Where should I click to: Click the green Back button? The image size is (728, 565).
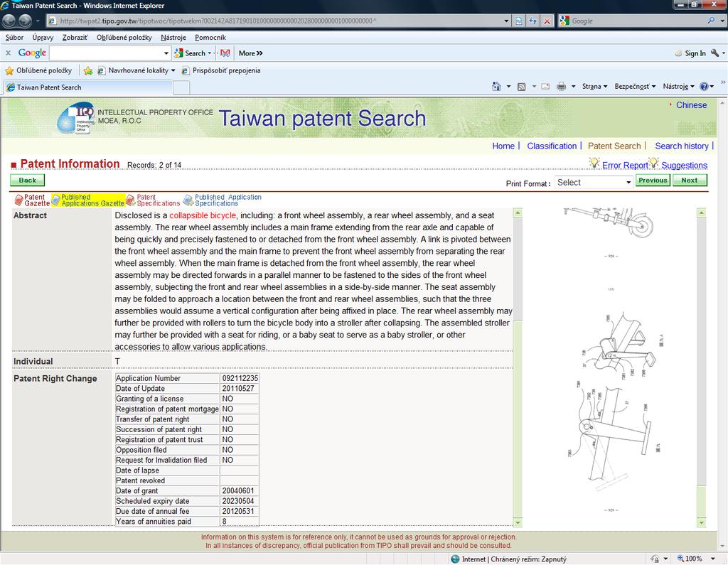28,180
